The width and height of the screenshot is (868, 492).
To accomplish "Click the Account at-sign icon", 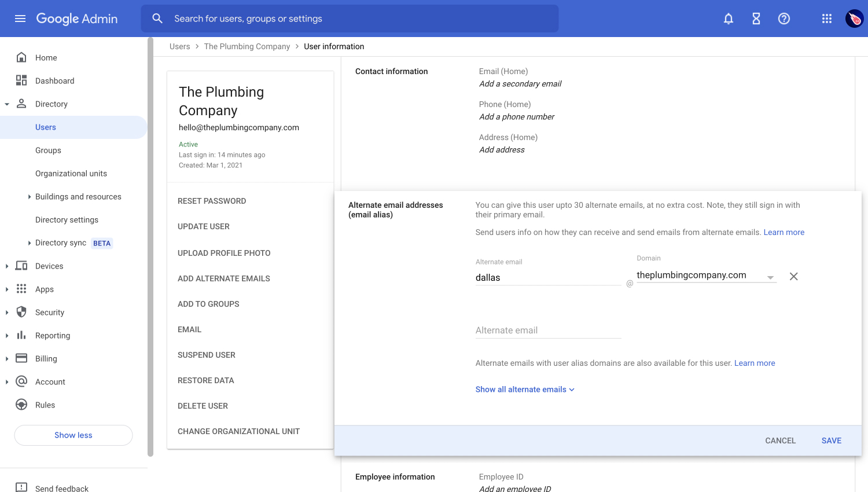I will (x=21, y=381).
